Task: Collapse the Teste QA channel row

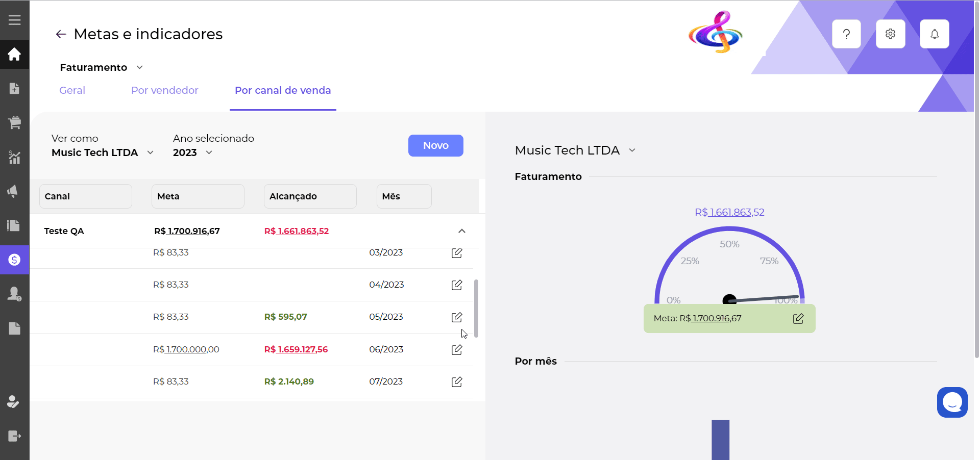Action: (x=461, y=231)
